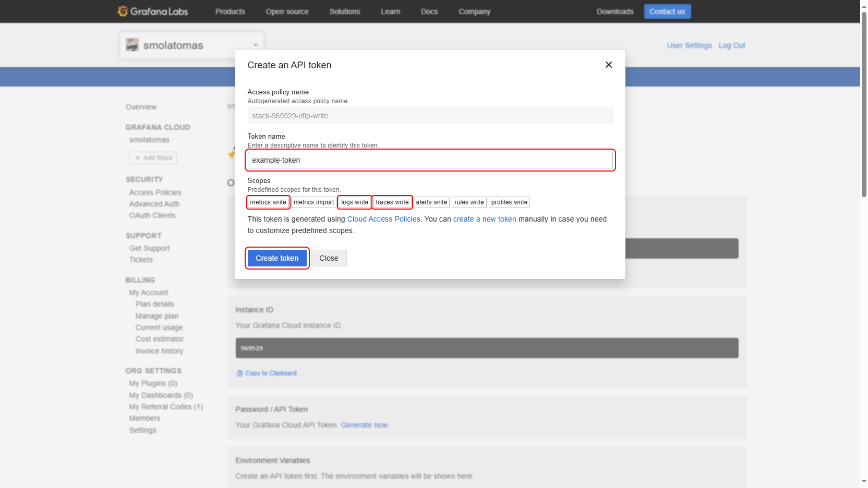Open Settings in sidebar

[142, 430]
